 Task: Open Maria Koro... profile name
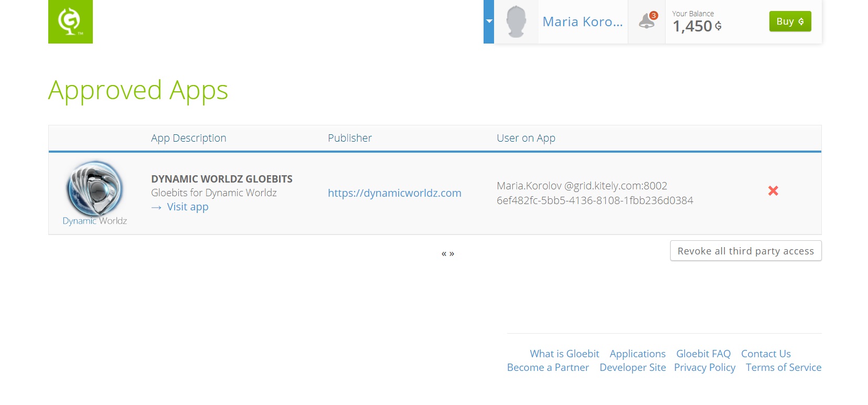click(x=583, y=22)
